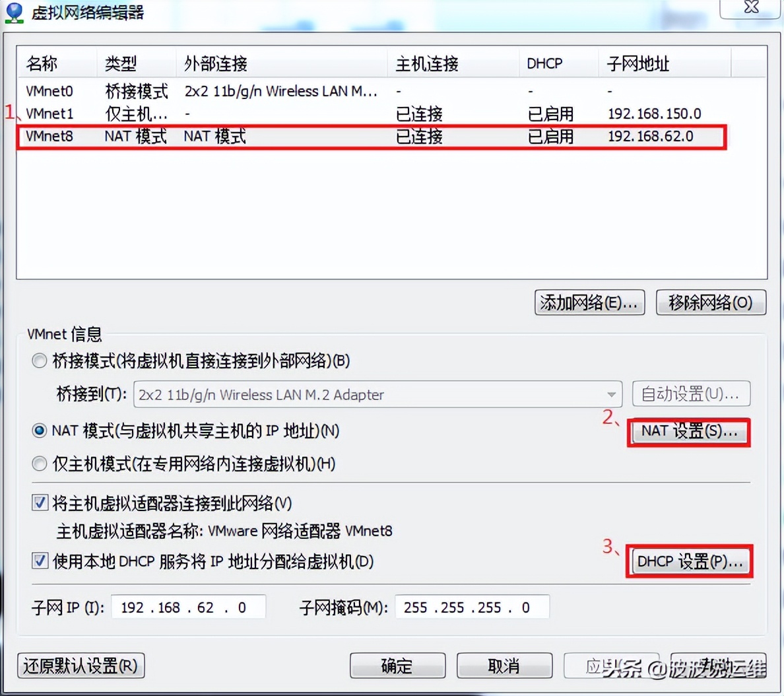Select the VMnet0 bridged network row
The image size is (784, 696).
tap(264, 91)
